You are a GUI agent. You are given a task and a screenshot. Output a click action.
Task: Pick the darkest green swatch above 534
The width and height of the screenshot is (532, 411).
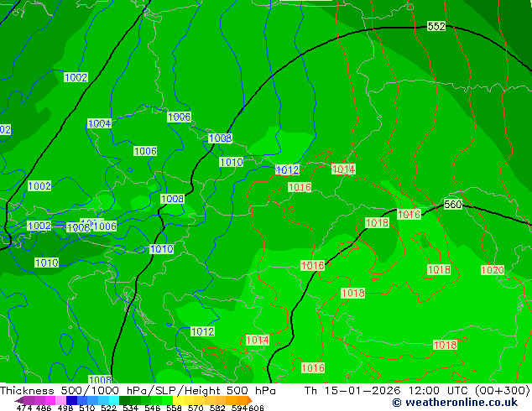click(x=124, y=400)
